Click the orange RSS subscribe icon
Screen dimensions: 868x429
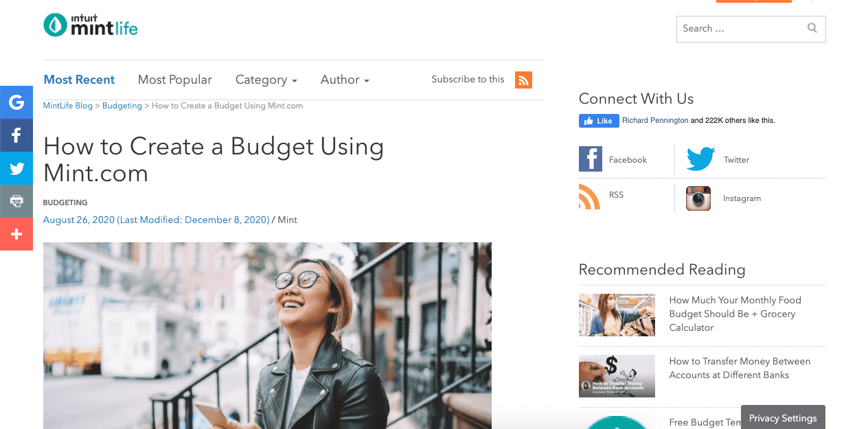pyautogui.click(x=523, y=80)
